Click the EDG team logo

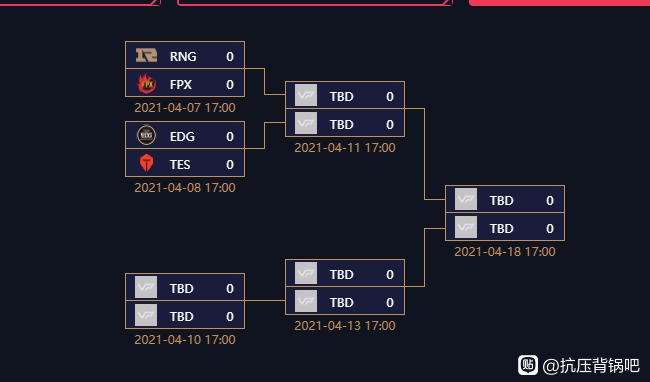pyautogui.click(x=146, y=135)
